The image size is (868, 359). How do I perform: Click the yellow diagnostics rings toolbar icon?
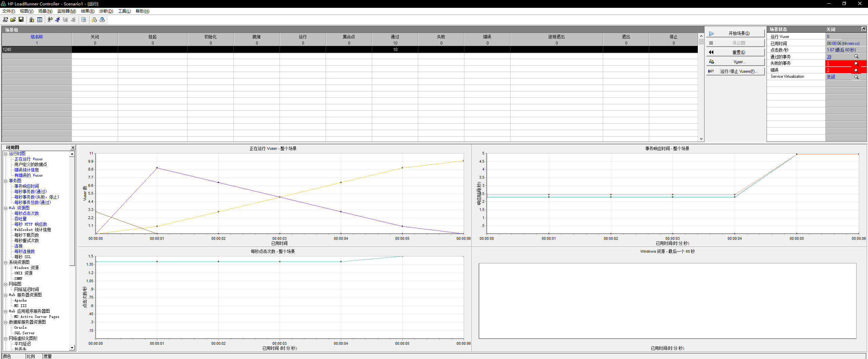(94, 20)
